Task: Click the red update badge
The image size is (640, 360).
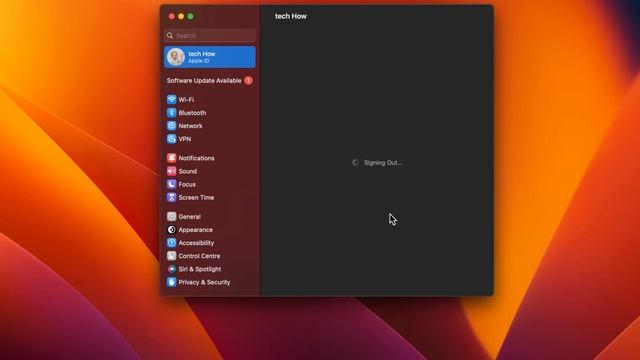Action: point(248,80)
